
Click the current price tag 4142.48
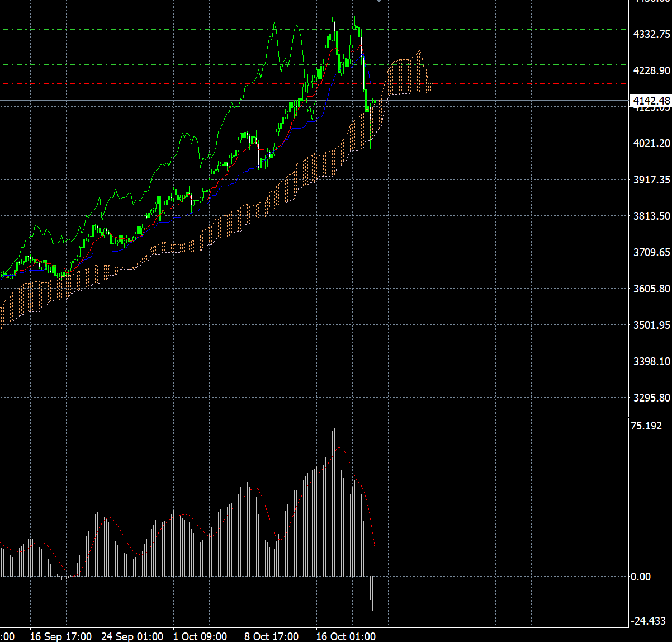click(x=650, y=101)
